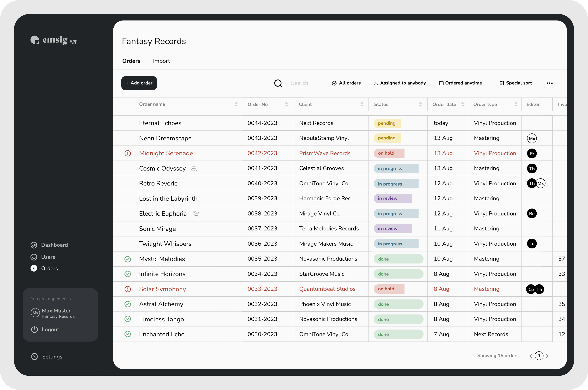Click the search magnifier icon
Screen dimensions: 588x390
pos(278,83)
